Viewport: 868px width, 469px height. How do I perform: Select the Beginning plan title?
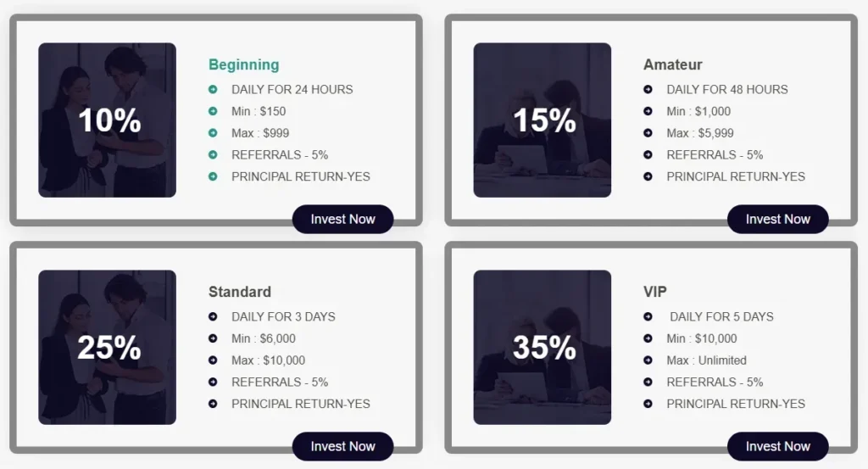(243, 64)
